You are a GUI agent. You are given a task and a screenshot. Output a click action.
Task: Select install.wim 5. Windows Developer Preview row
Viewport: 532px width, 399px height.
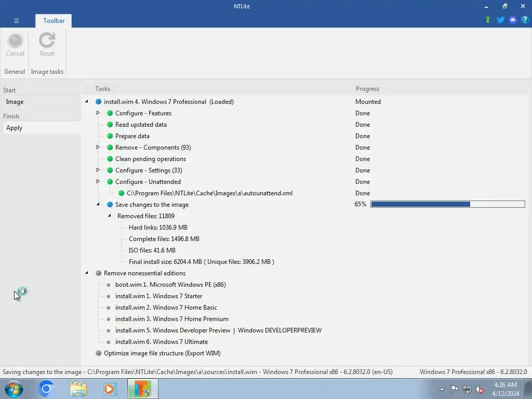click(218, 330)
